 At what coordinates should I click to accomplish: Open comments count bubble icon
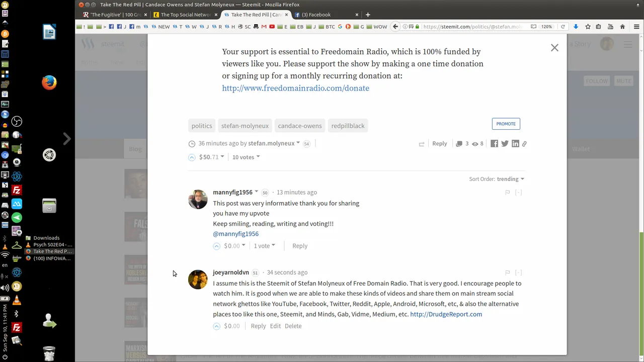459,144
